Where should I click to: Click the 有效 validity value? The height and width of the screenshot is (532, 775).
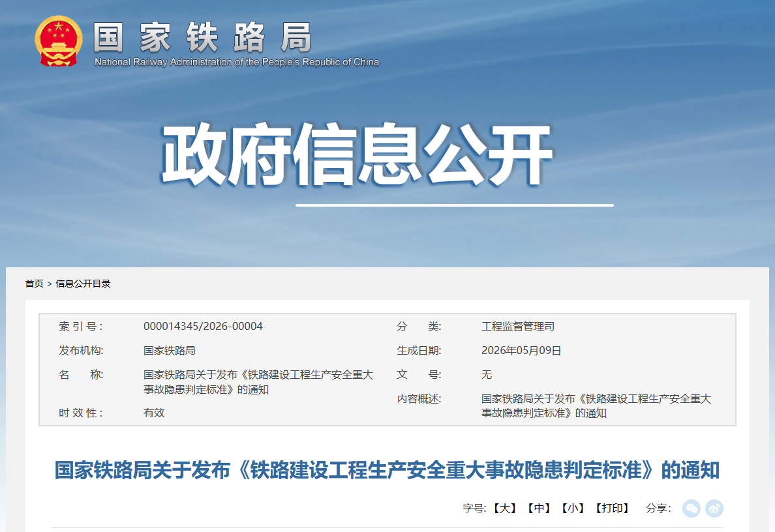coord(154,413)
